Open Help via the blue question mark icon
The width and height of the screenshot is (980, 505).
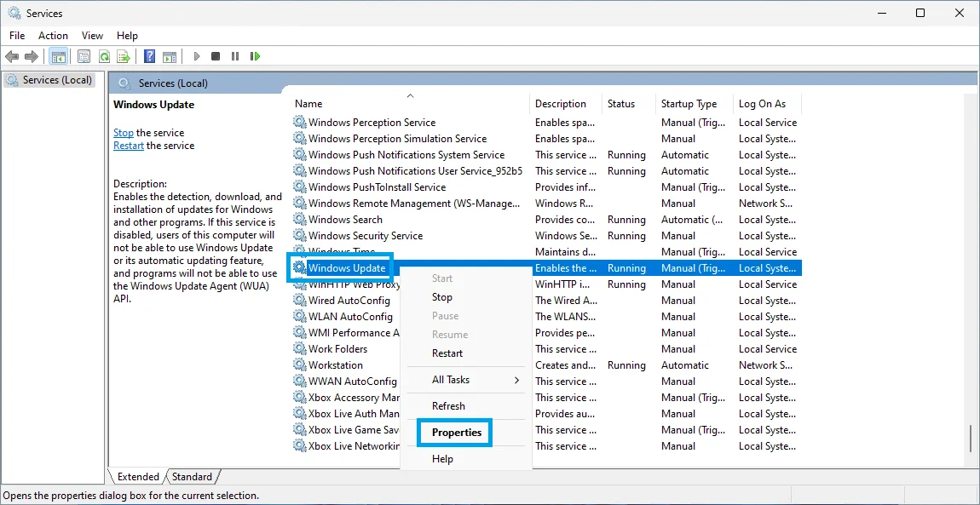tap(149, 56)
